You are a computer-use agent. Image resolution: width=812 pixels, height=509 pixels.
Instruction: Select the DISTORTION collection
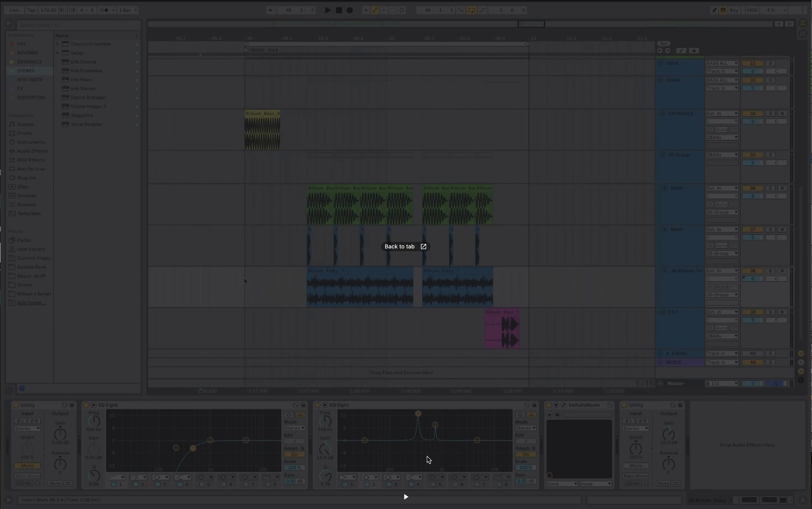click(x=31, y=98)
